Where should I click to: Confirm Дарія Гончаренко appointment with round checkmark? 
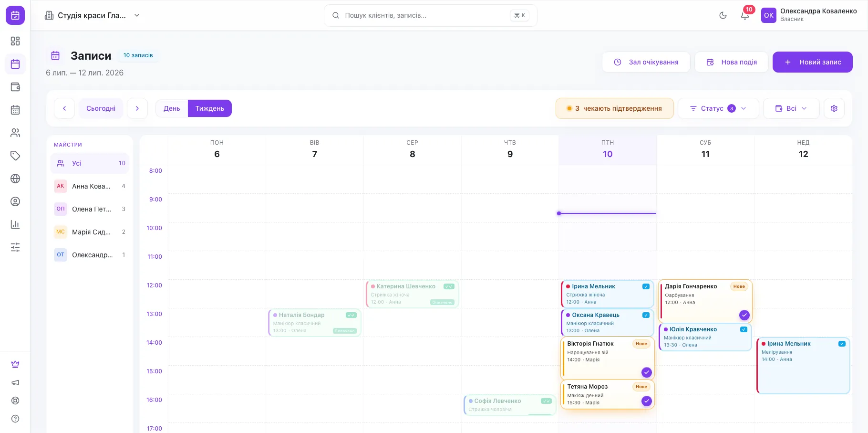744,315
